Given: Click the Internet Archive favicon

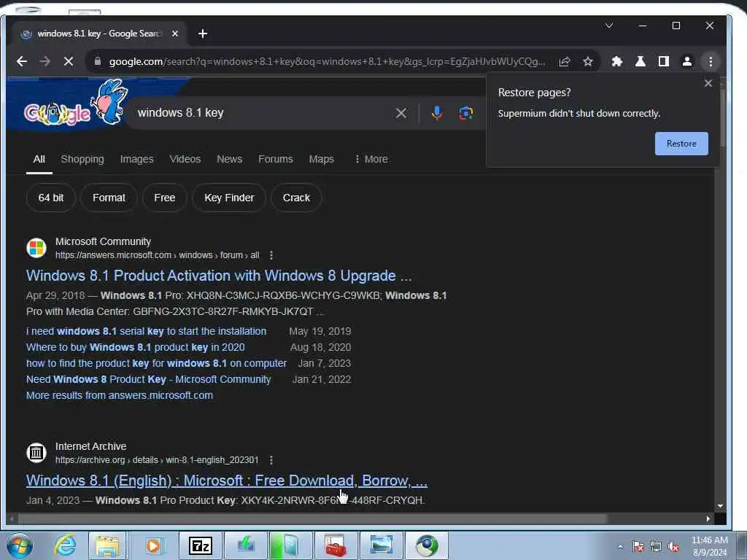Looking at the screenshot, I should [x=36, y=453].
